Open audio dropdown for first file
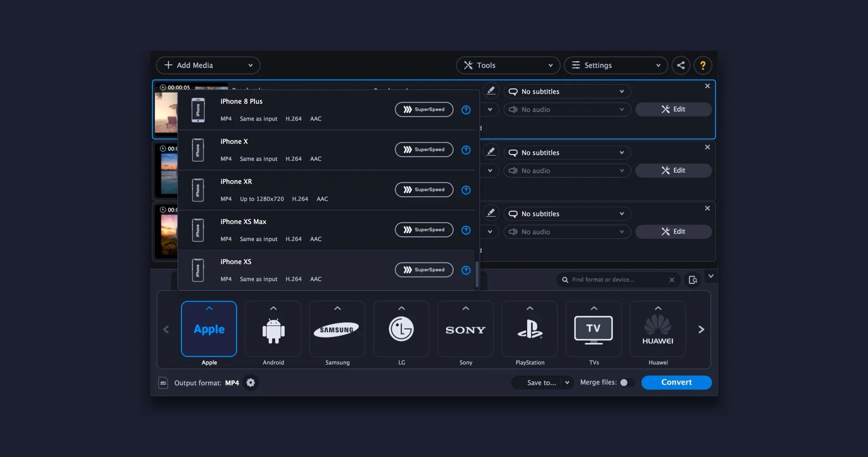This screenshot has width=868, height=457. click(x=567, y=110)
